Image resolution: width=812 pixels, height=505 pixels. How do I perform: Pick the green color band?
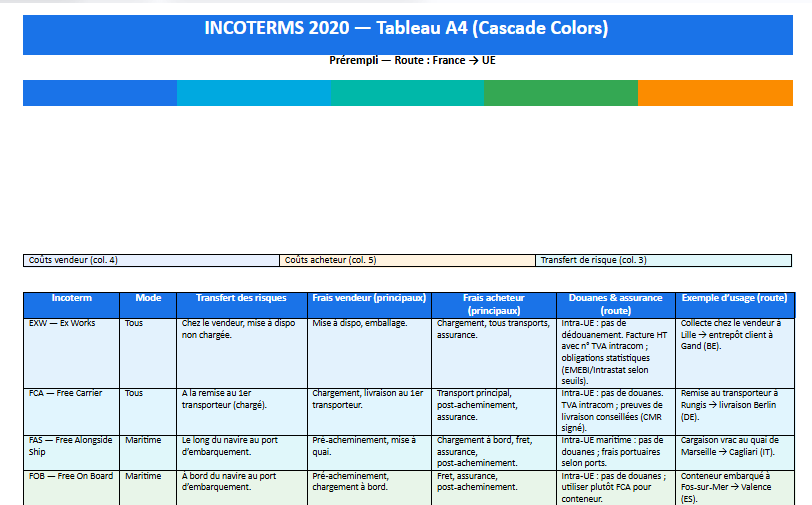click(560, 93)
